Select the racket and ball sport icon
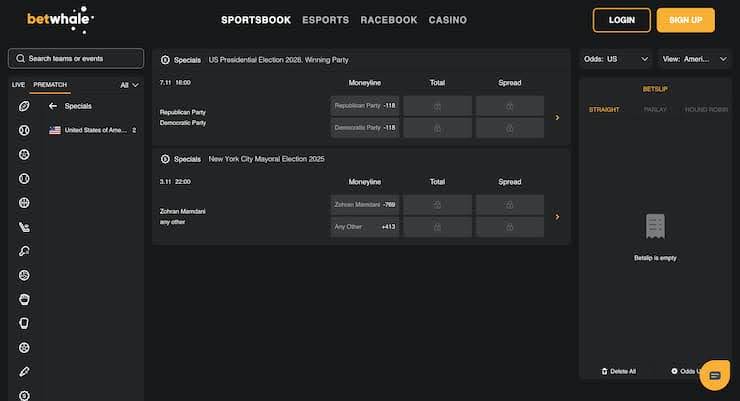 (24, 251)
